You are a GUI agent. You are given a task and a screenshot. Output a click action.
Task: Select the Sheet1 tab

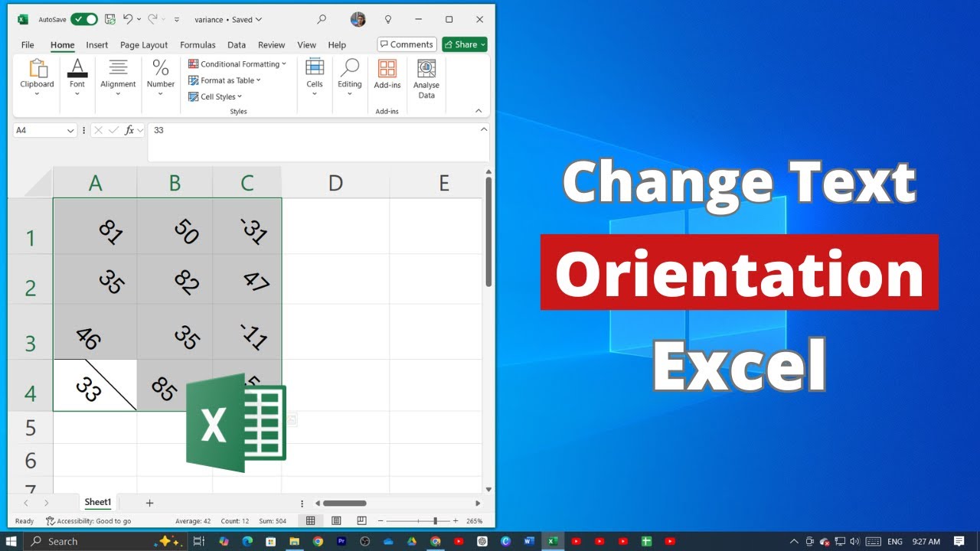(98, 503)
